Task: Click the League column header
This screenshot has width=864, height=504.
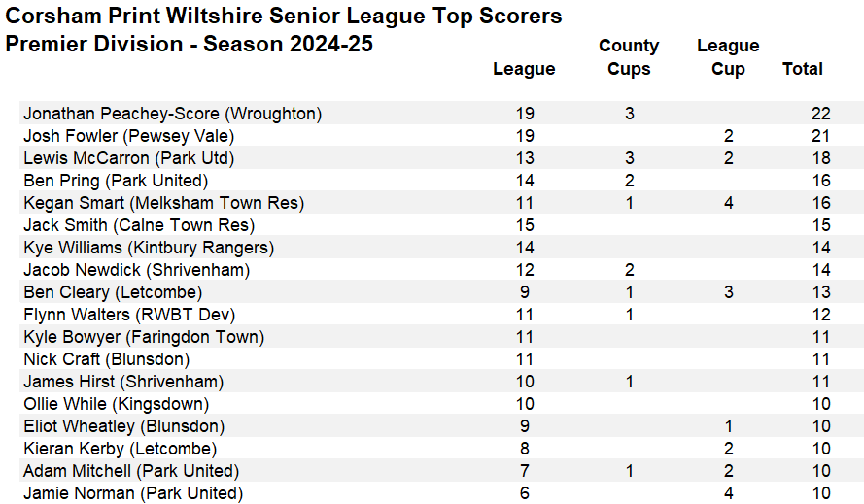Action: click(524, 69)
